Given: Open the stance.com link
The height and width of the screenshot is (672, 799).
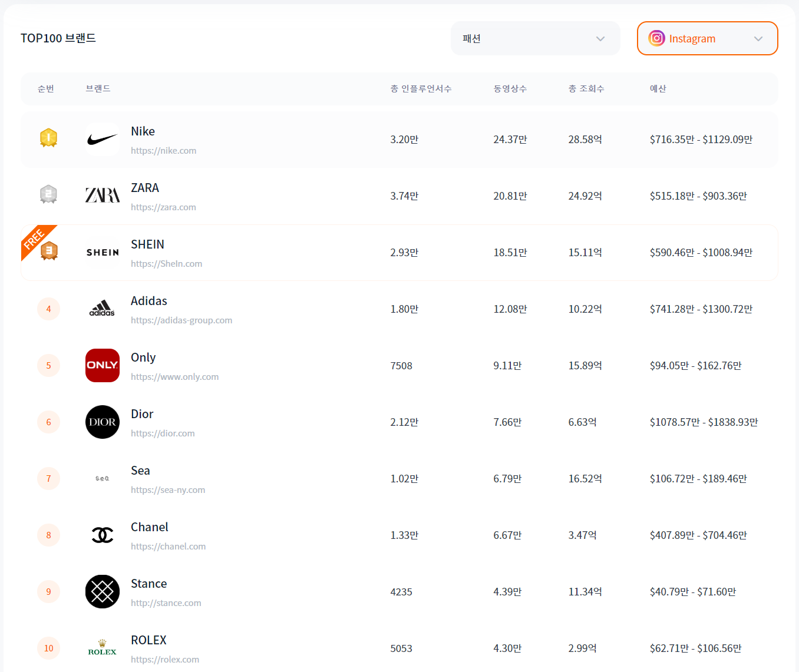Looking at the screenshot, I should (x=166, y=603).
